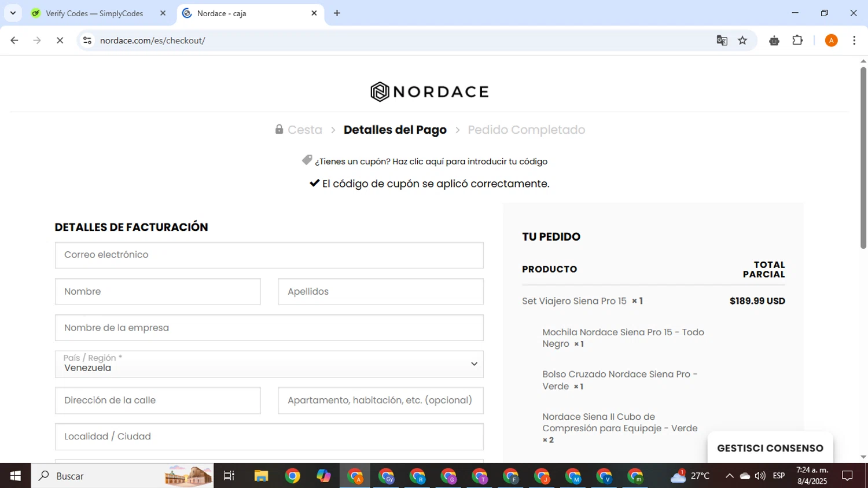Open the tab search dropdown
The image size is (868, 488).
(x=13, y=13)
